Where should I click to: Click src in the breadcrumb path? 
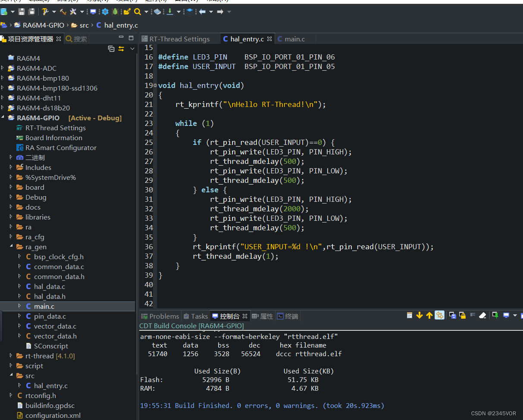(x=84, y=25)
